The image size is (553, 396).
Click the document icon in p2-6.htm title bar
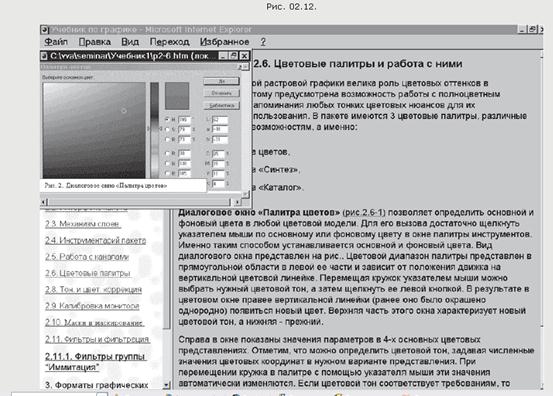[44, 56]
